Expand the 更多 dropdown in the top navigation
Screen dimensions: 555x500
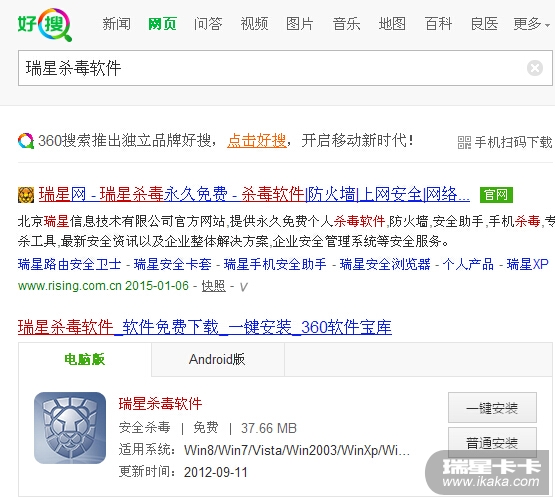(531, 24)
